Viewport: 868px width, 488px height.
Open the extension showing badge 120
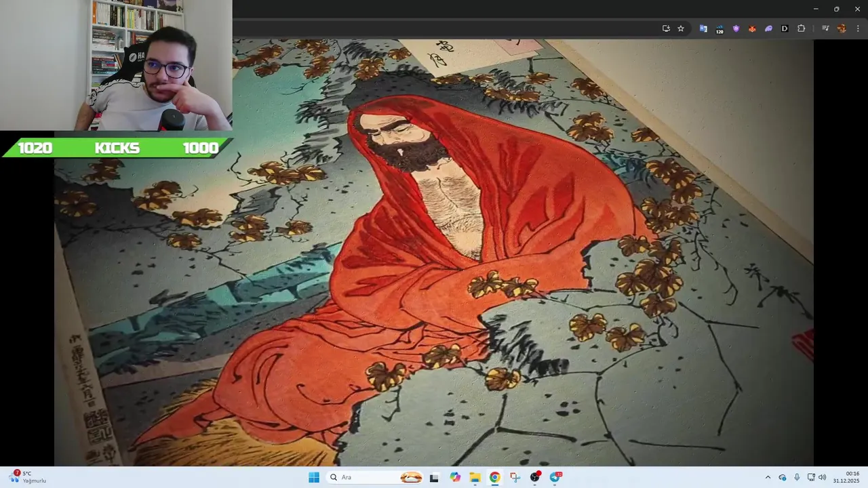click(x=719, y=29)
